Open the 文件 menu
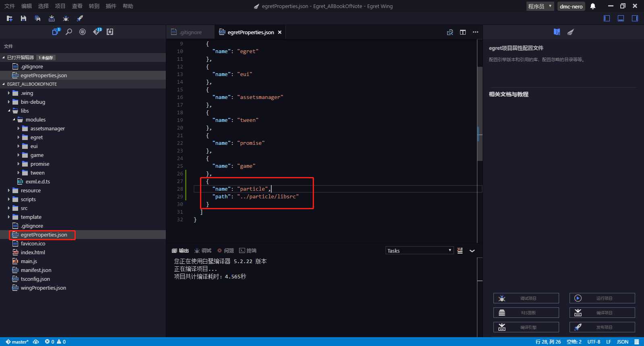Screen dimensions: 644x346 tap(10, 6)
